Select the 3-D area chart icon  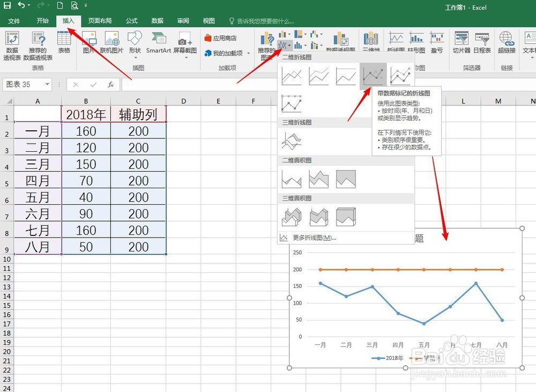pyautogui.click(x=292, y=217)
